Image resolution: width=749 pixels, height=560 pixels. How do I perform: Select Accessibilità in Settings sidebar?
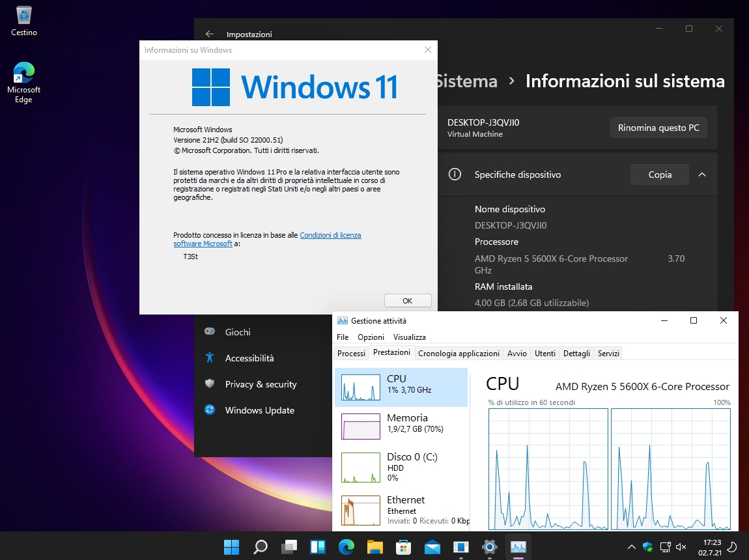click(x=249, y=358)
